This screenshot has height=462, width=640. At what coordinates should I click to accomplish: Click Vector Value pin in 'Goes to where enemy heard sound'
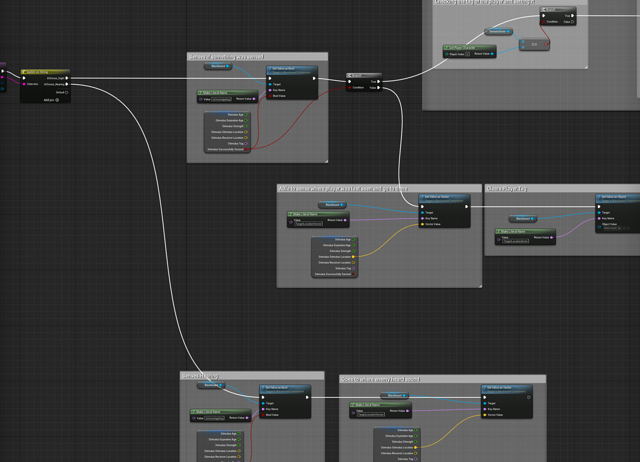[485, 415]
